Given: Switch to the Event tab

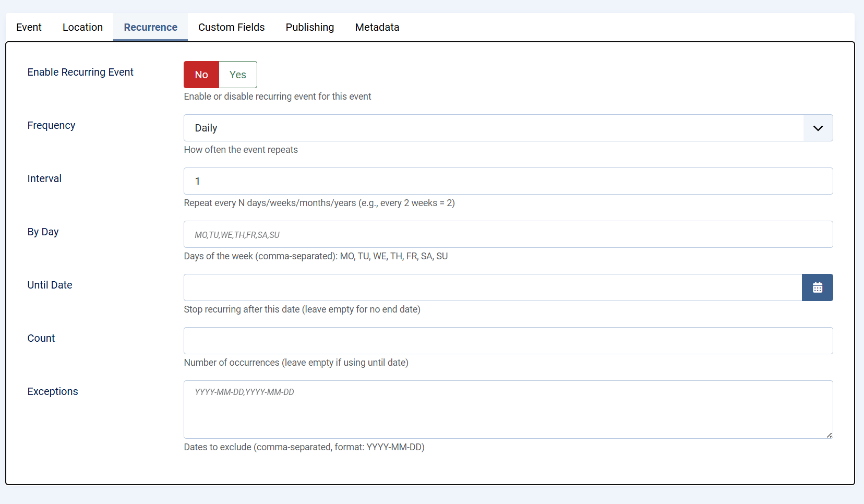Looking at the screenshot, I should [x=29, y=27].
